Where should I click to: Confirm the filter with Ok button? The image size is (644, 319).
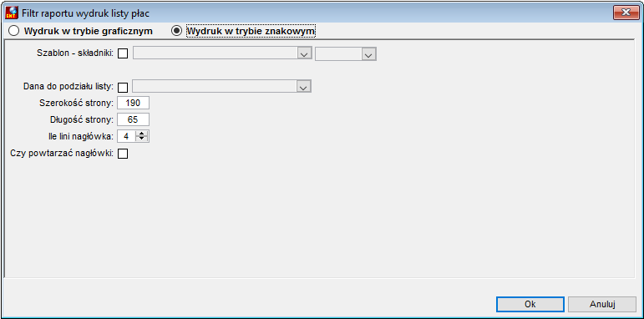(x=530, y=304)
